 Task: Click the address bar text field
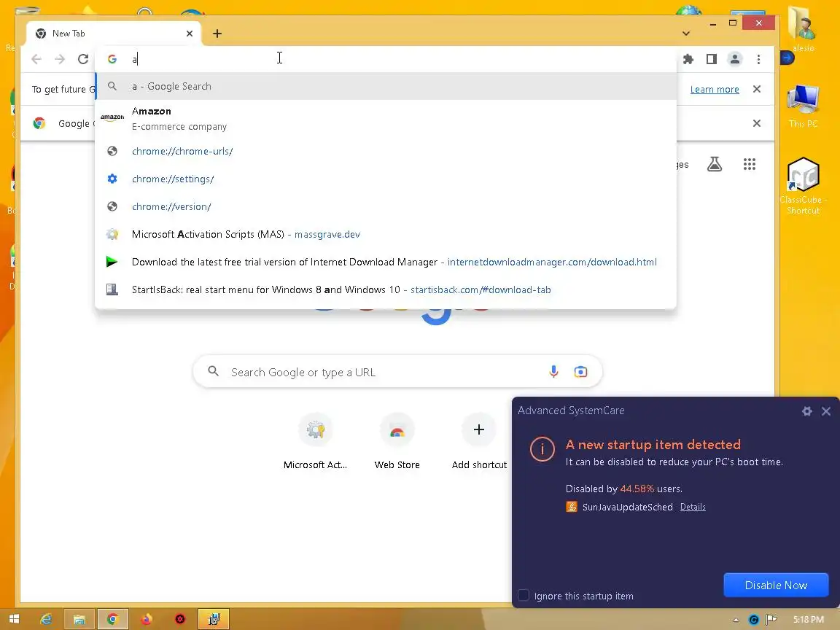[386, 59]
